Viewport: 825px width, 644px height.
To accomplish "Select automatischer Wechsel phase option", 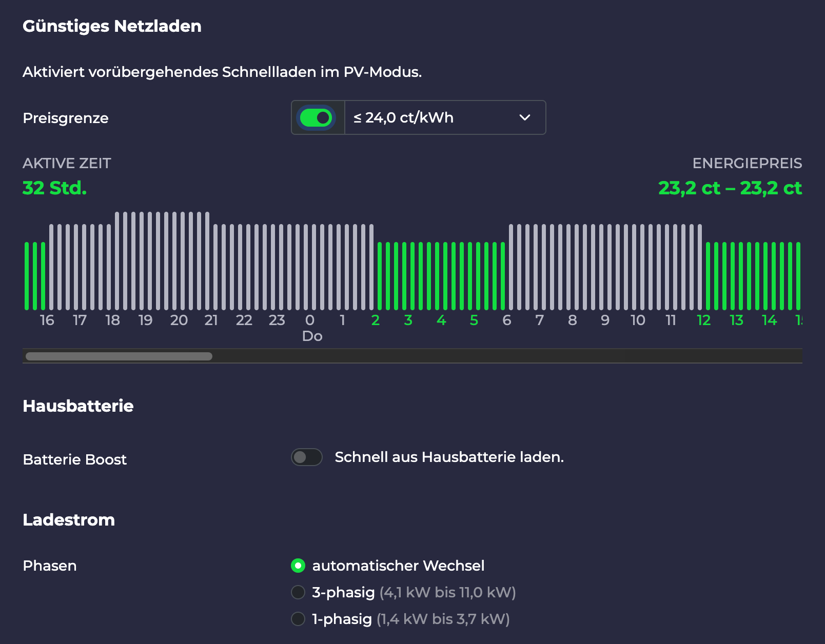I will (298, 566).
